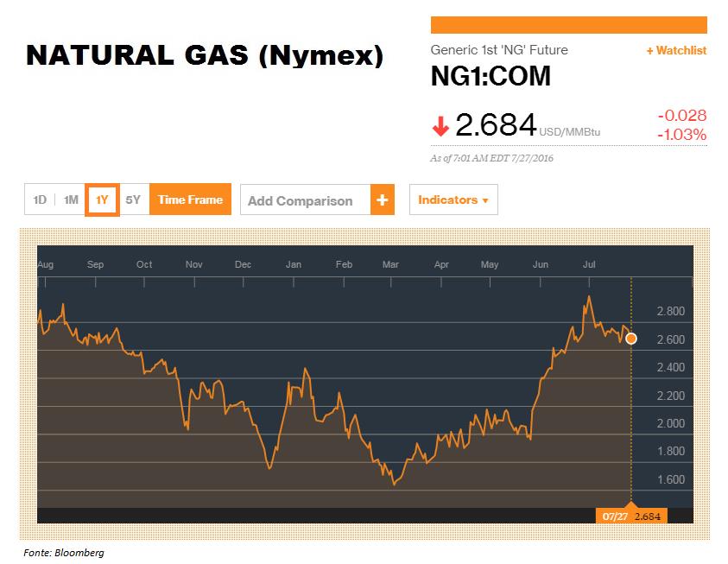Click the orange header bar above ticker
Image resolution: width=728 pixels, height=564 pixels.
[569, 25]
